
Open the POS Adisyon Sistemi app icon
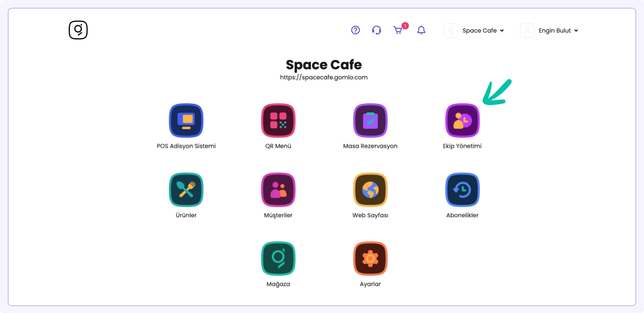point(186,120)
